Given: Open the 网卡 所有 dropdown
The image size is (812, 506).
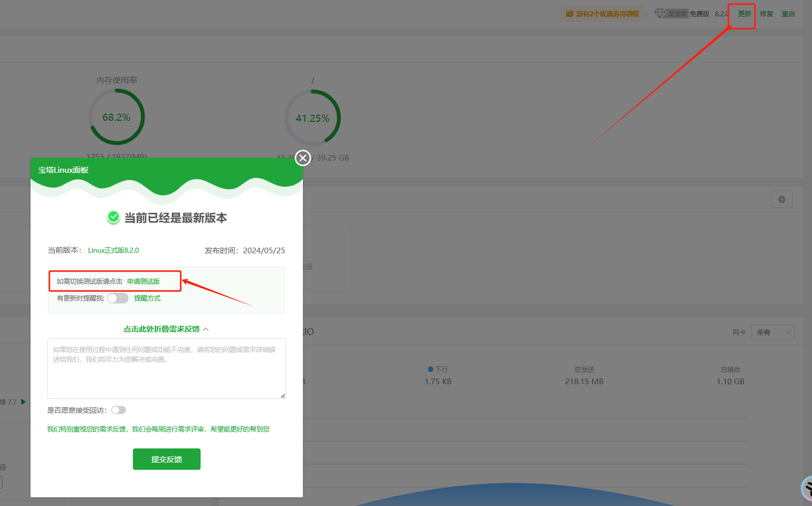Looking at the screenshot, I should click(x=773, y=332).
